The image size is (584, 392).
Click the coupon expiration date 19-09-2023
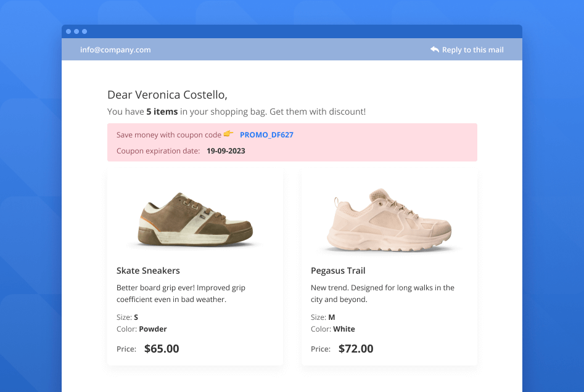[x=226, y=151]
